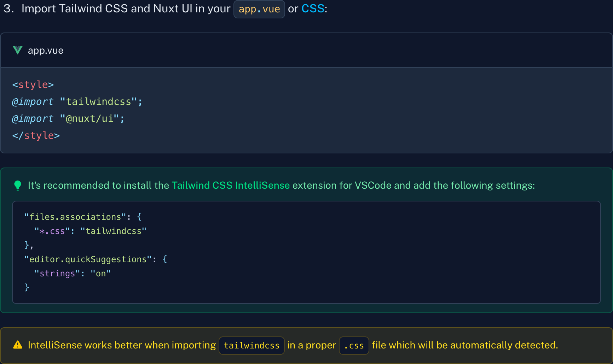Click the .css inline code badge
The image size is (613, 364).
pyautogui.click(x=354, y=345)
